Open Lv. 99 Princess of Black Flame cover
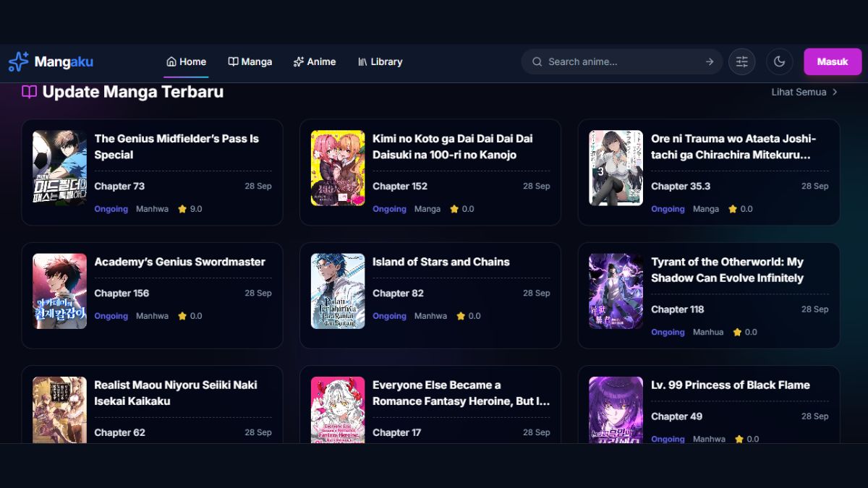868x488 pixels. pyautogui.click(x=616, y=410)
